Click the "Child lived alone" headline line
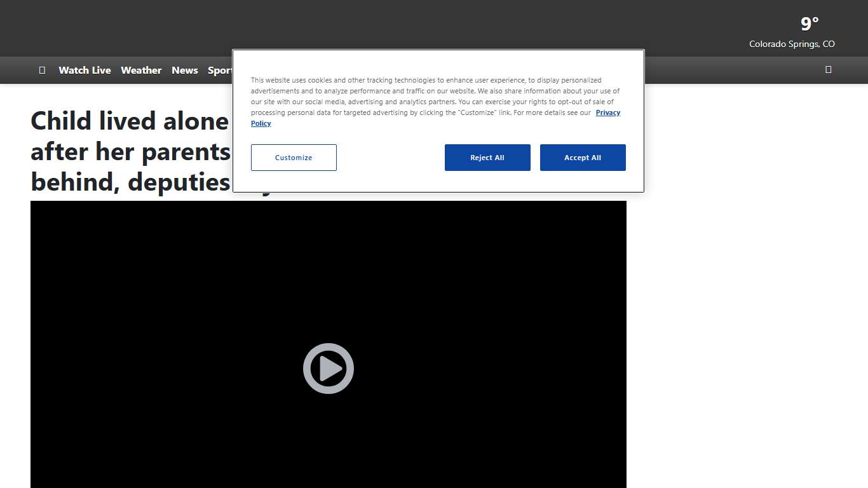Viewport: 868px width, 488px height. point(130,121)
